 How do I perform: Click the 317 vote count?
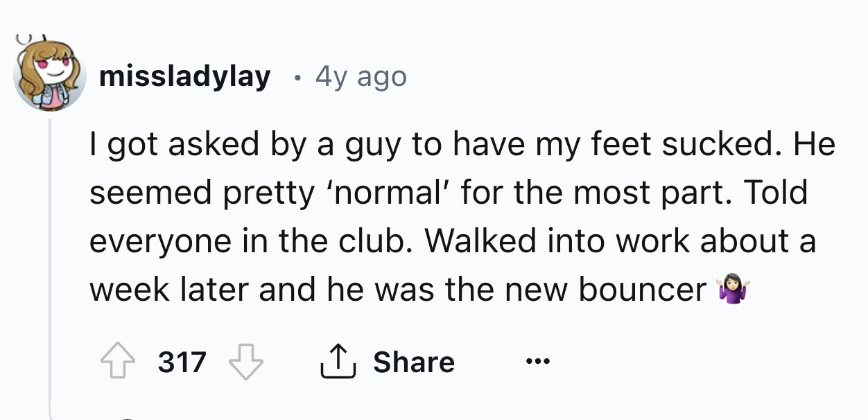pos(182,362)
